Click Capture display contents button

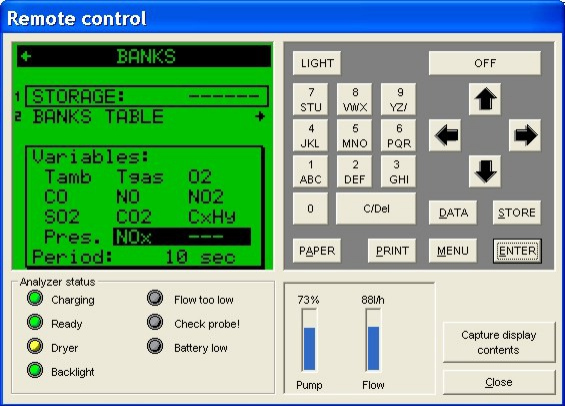(x=499, y=342)
